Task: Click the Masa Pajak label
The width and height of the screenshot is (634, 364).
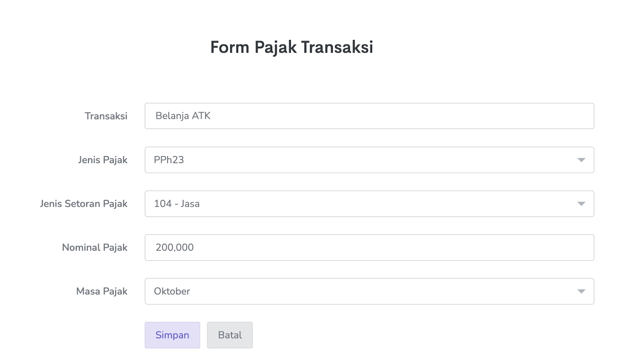Action: (x=101, y=292)
